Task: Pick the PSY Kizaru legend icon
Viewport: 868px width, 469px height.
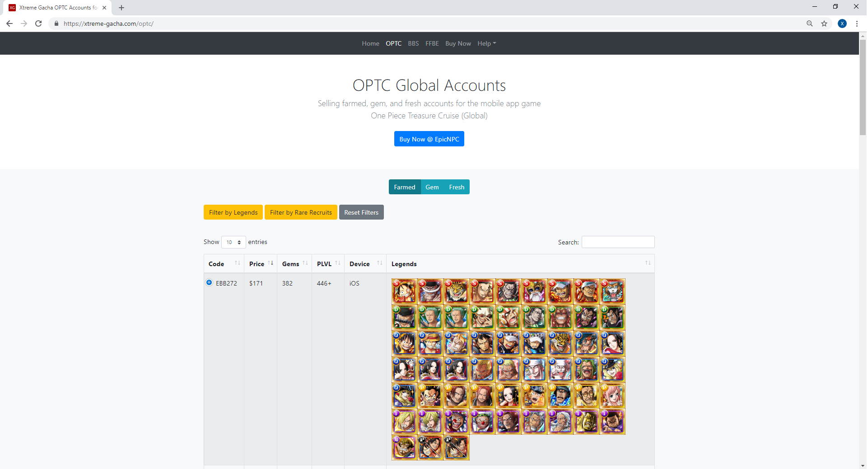Action: click(x=586, y=396)
